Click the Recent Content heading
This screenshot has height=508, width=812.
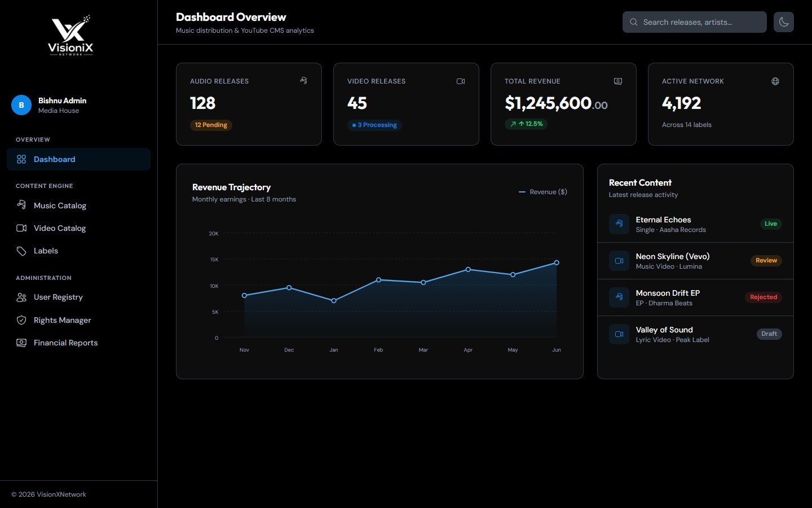[x=640, y=183]
